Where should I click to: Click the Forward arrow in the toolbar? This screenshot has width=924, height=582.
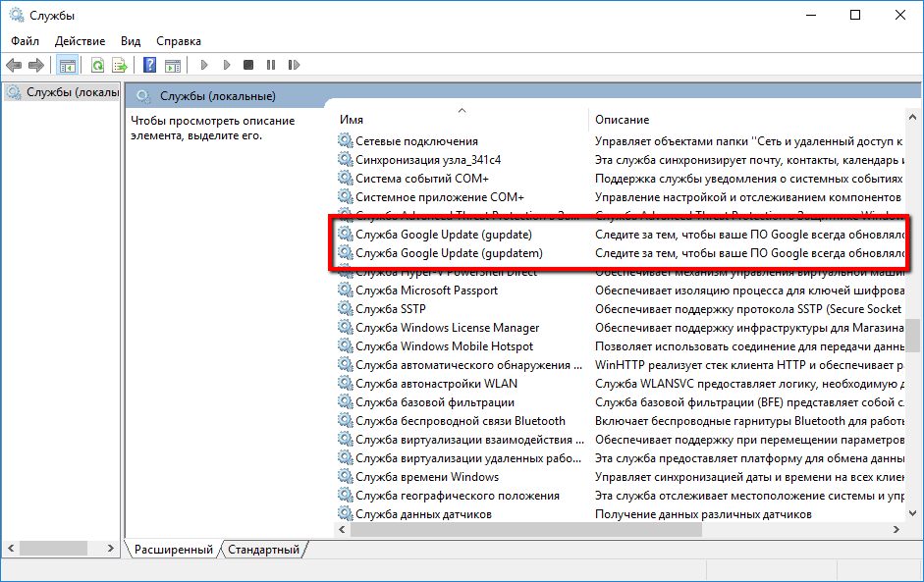36,65
